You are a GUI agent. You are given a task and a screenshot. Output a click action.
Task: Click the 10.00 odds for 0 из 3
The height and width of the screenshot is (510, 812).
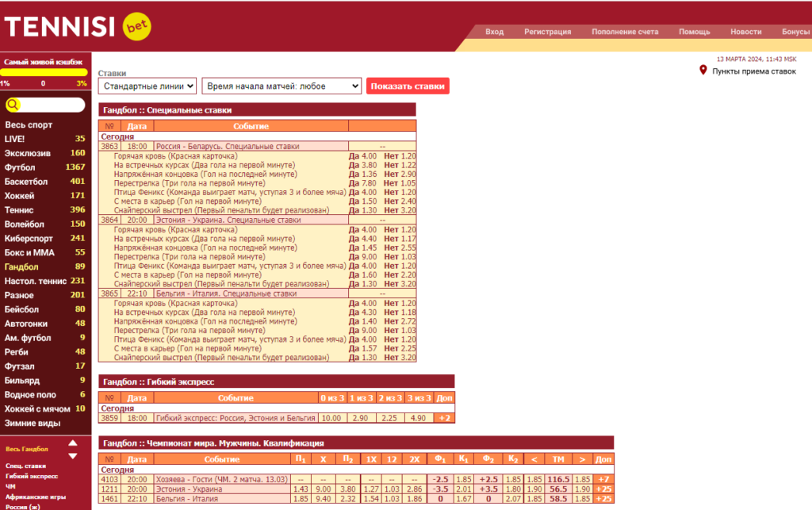coord(331,418)
